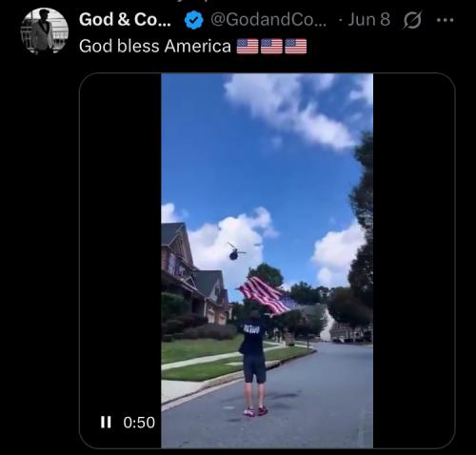Click the first US flag emoji
The width and height of the screenshot is (476, 455).
248,47
